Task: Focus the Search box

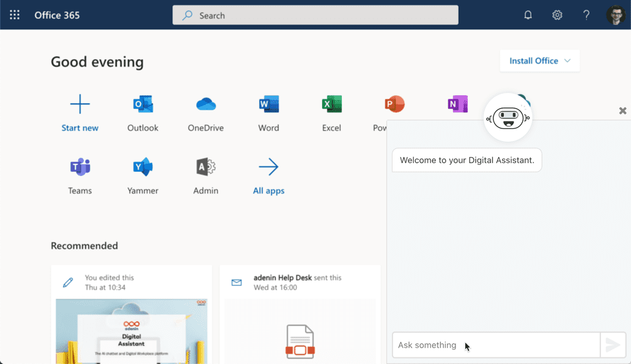Action: pos(315,15)
